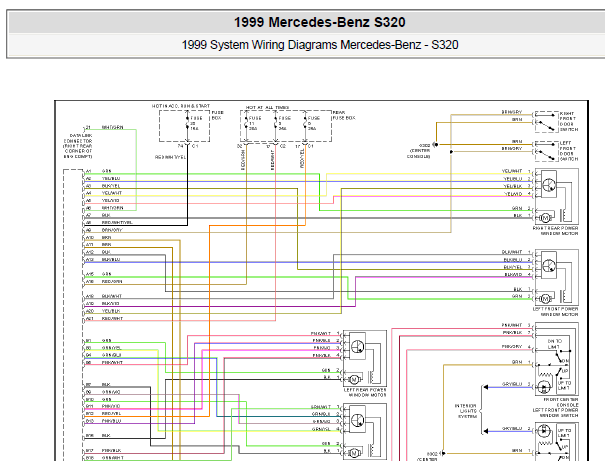This screenshot has height=461, width=605.
Task: Click the A13 BLK/BLU pin row
Action: [x=103, y=260]
